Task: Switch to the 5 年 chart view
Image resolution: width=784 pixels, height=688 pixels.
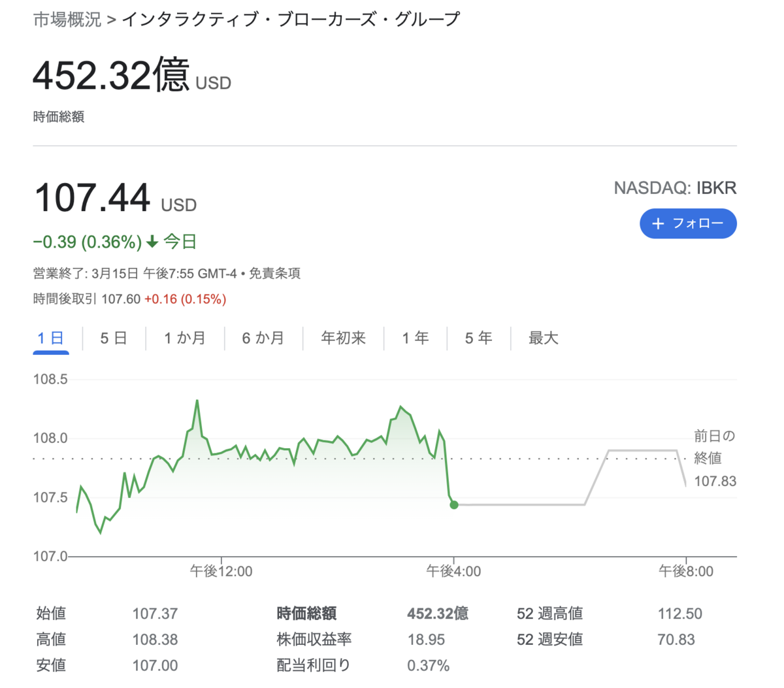Action: click(478, 338)
